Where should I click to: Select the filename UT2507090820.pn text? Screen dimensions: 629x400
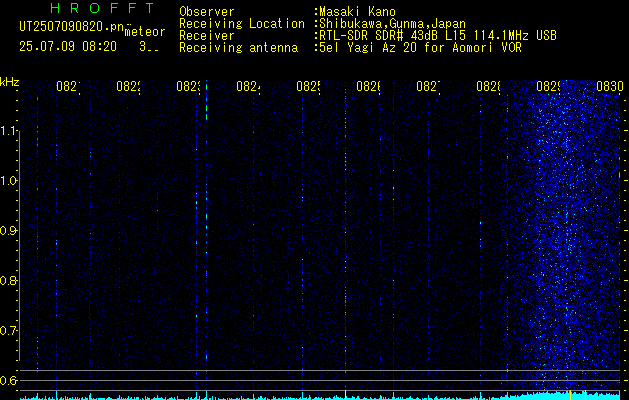[72, 26]
